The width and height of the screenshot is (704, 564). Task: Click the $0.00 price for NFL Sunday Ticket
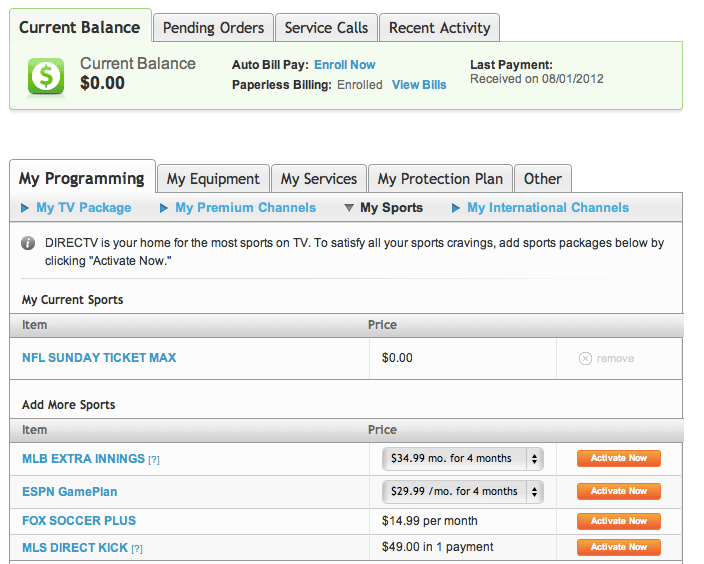[397, 358]
